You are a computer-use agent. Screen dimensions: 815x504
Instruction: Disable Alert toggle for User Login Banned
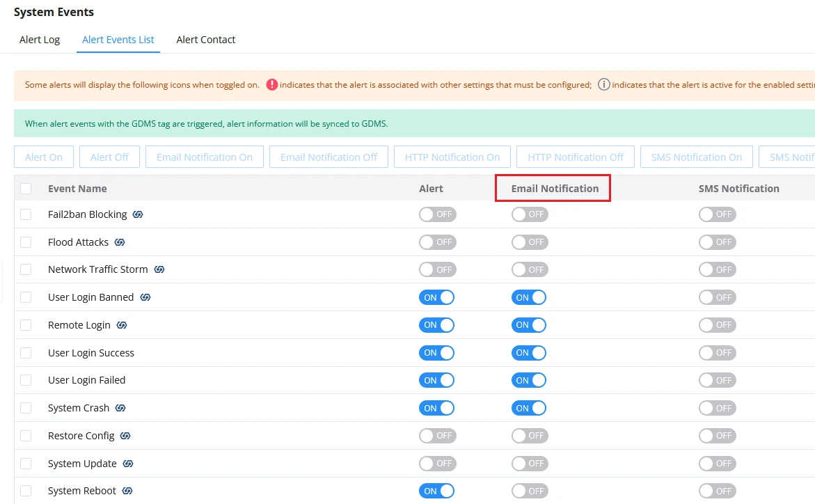(436, 297)
